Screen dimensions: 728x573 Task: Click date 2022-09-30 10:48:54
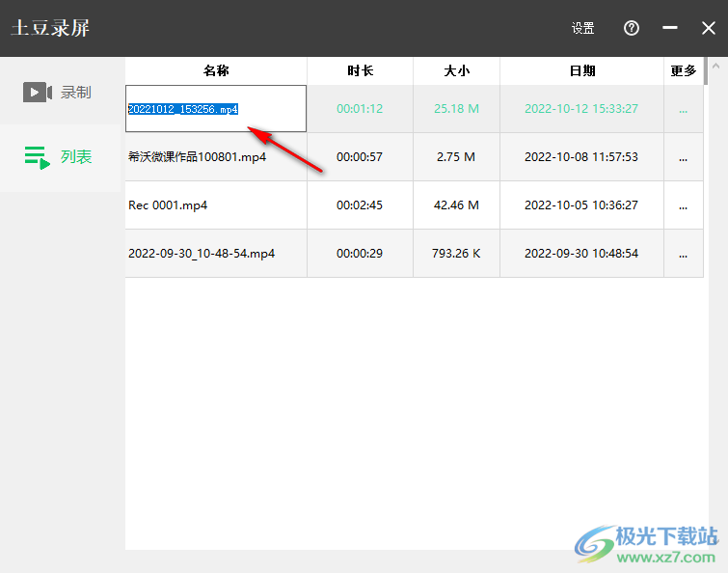pos(581,254)
